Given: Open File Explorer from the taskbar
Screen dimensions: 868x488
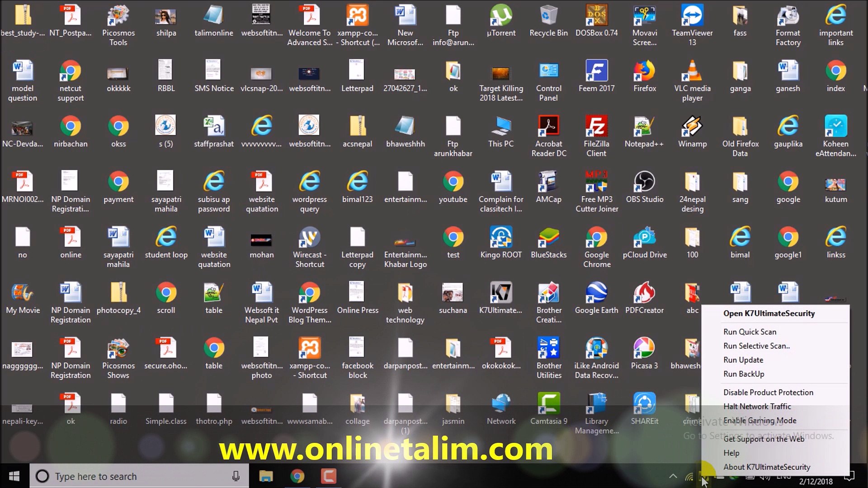Looking at the screenshot, I should point(266,476).
